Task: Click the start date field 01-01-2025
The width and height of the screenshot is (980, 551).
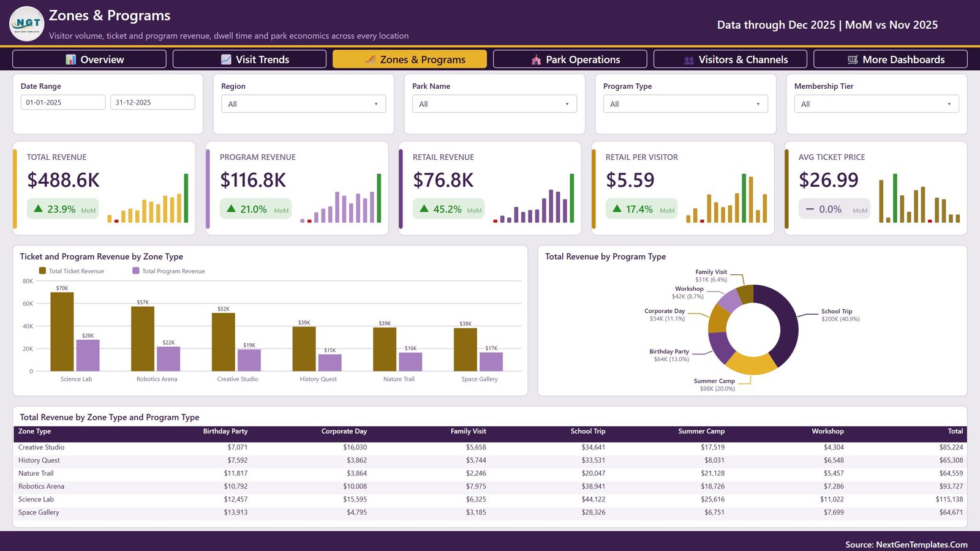Action: (63, 102)
